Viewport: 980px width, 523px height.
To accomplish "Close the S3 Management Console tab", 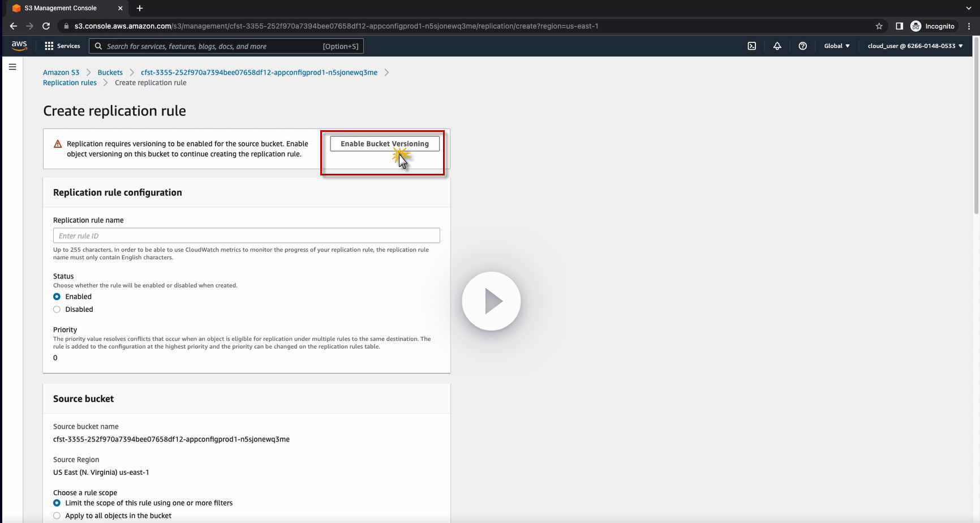I will click(121, 8).
